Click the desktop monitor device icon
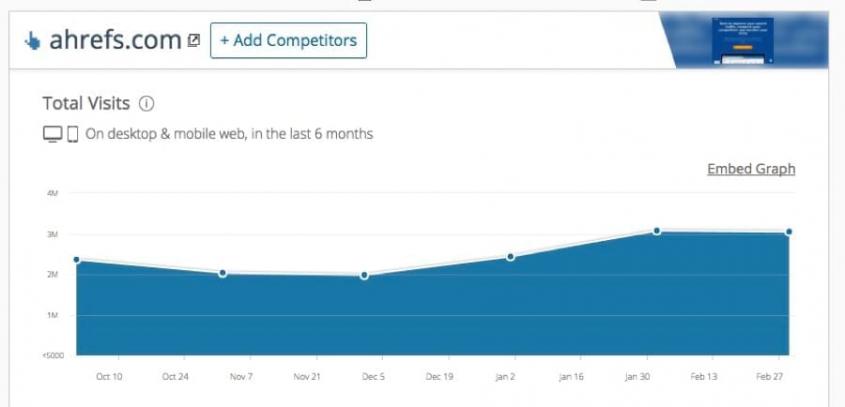 (x=53, y=133)
